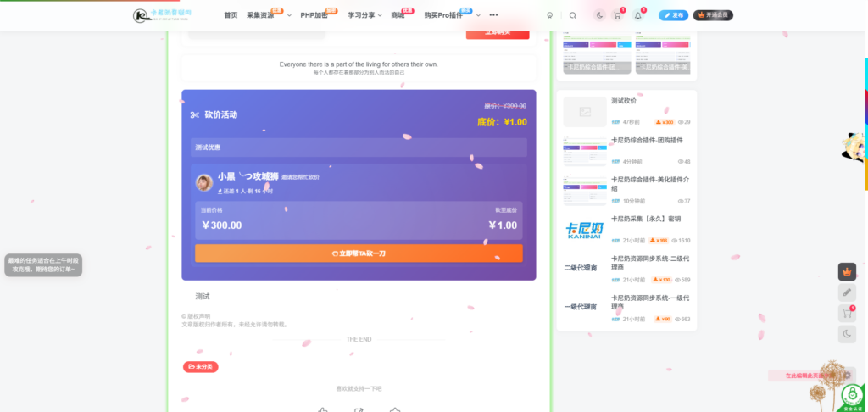Click the floating pencil edit icon
Screen dimensions: 868x412
pos(847,292)
